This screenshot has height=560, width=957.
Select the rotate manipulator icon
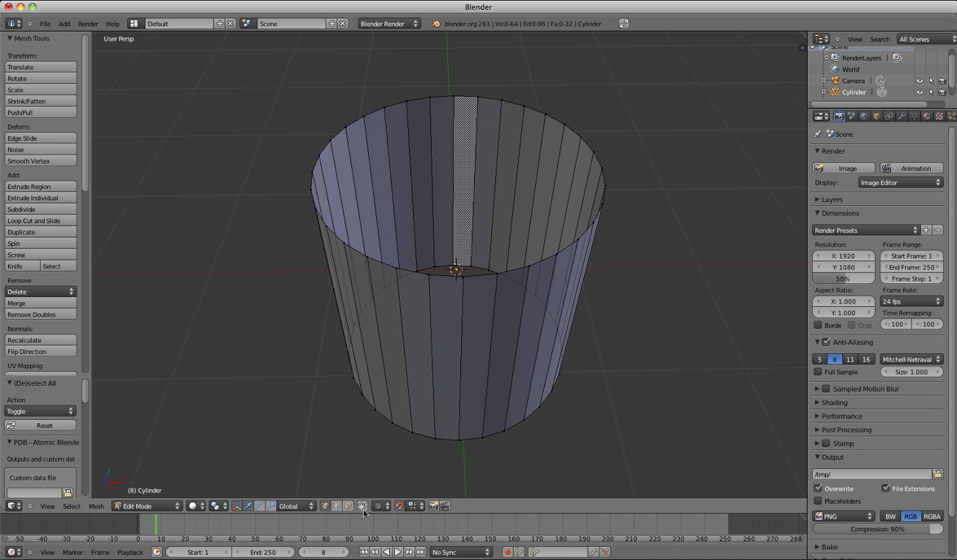click(x=259, y=505)
